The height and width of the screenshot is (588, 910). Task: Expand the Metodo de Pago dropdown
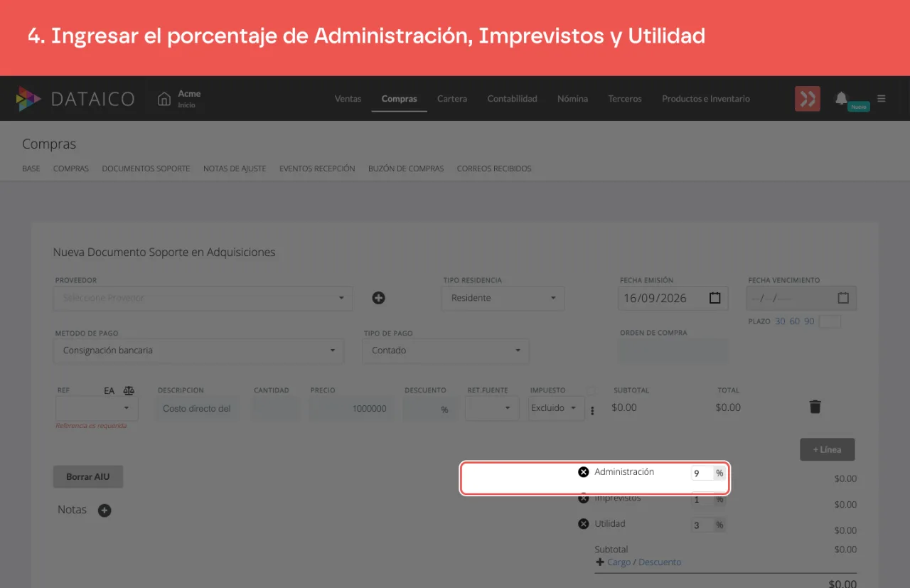198,351
